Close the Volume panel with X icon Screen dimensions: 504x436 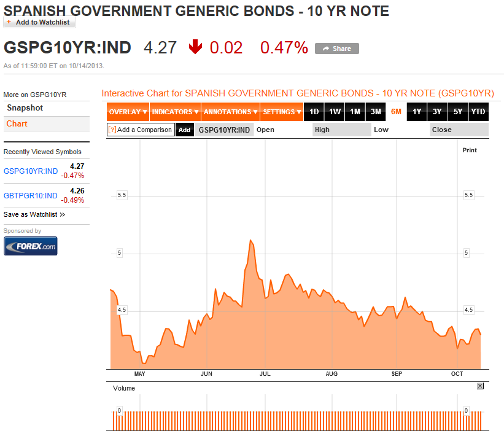[x=480, y=386]
